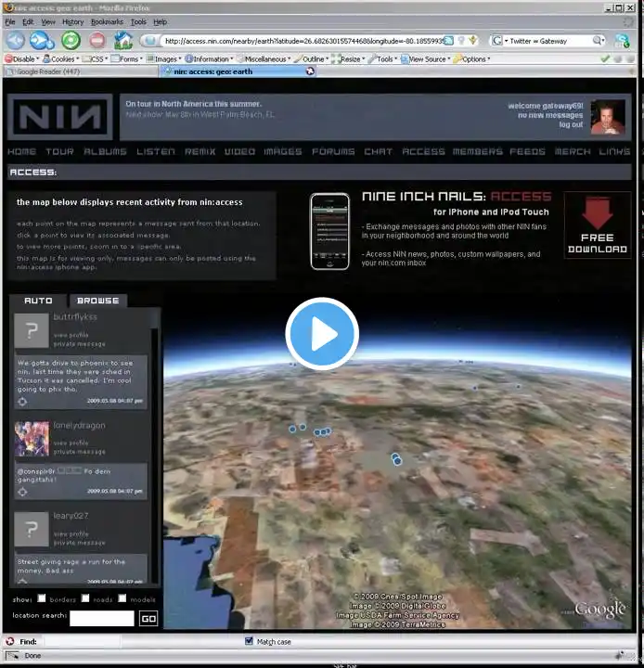Viewport: 644px width, 668px height.
Task: Click View Source in developer toolbar
Action: (x=425, y=58)
